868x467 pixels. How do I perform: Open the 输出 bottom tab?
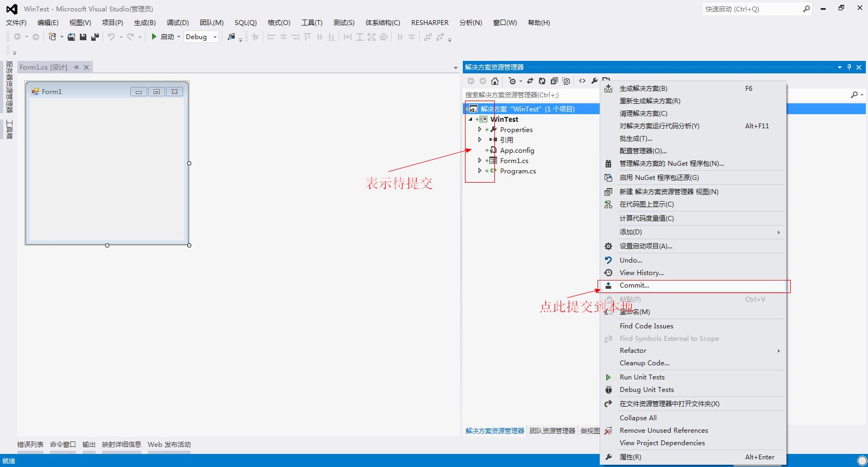click(89, 444)
